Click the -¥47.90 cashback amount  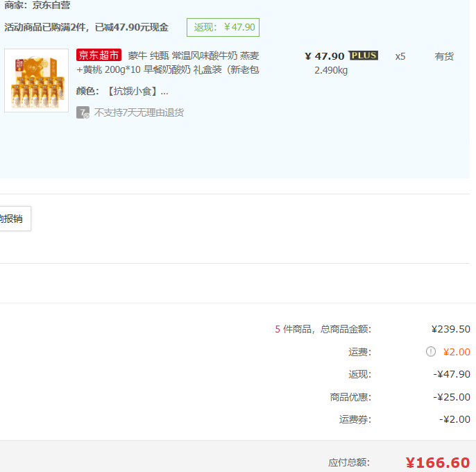click(452, 374)
